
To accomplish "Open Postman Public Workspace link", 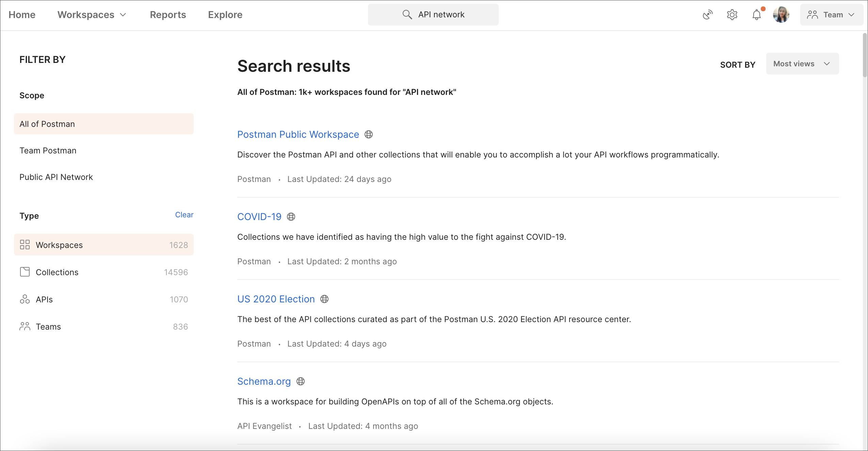I will click(298, 134).
